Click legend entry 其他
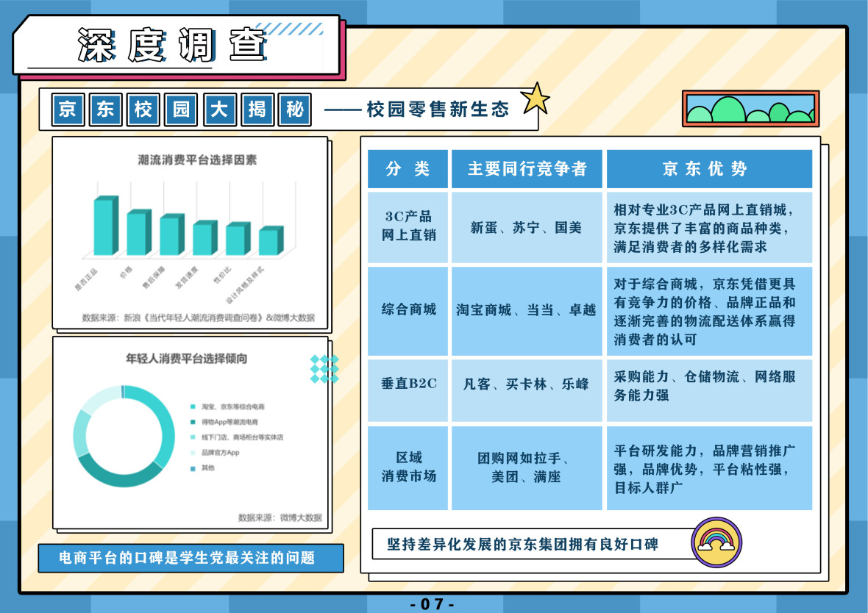Screen dimensions: 868x613 point(202,468)
